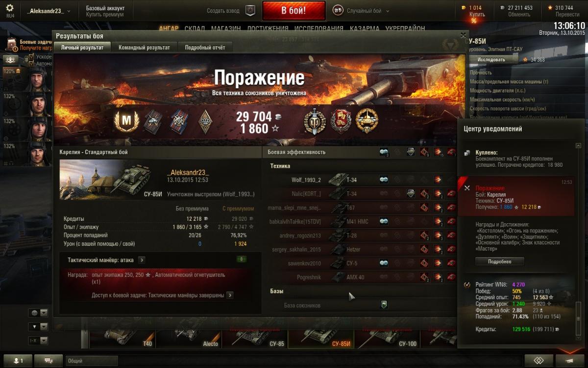Screen dimensions: 588x368
Task: Click the detected enemies binoculars header icon
Action: click(x=384, y=152)
